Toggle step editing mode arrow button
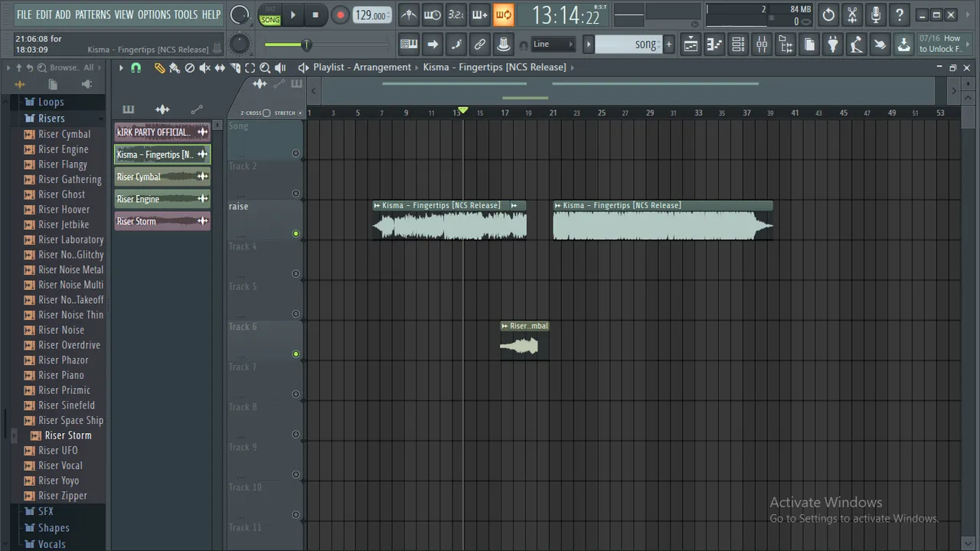Viewport: 980px width, 551px height. click(x=433, y=44)
